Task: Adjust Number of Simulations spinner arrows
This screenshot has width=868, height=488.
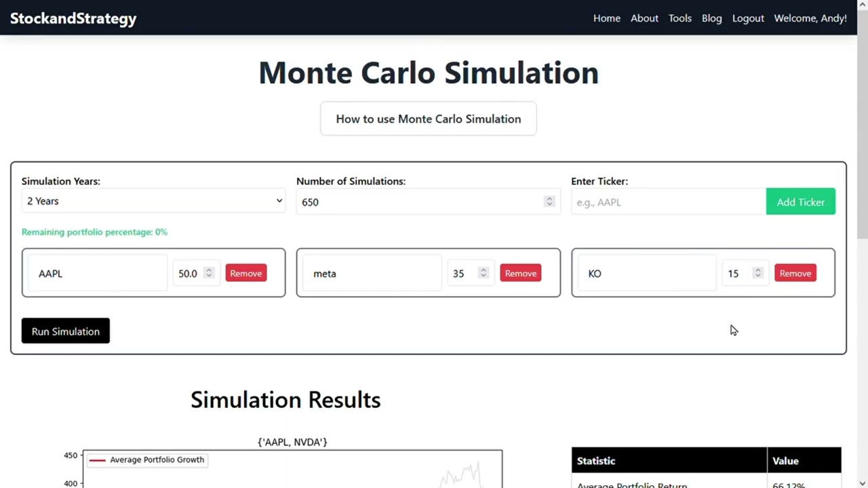Action: (x=549, y=201)
